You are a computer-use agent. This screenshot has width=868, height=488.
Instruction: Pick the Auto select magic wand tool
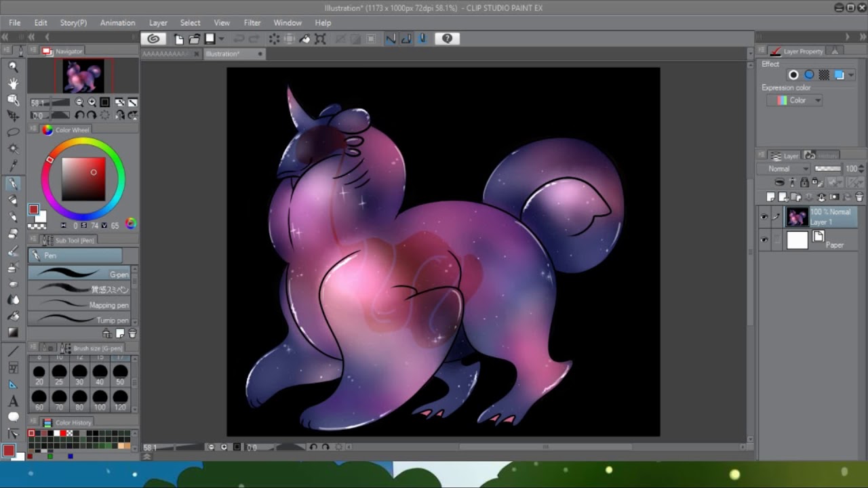[x=13, y=149]
